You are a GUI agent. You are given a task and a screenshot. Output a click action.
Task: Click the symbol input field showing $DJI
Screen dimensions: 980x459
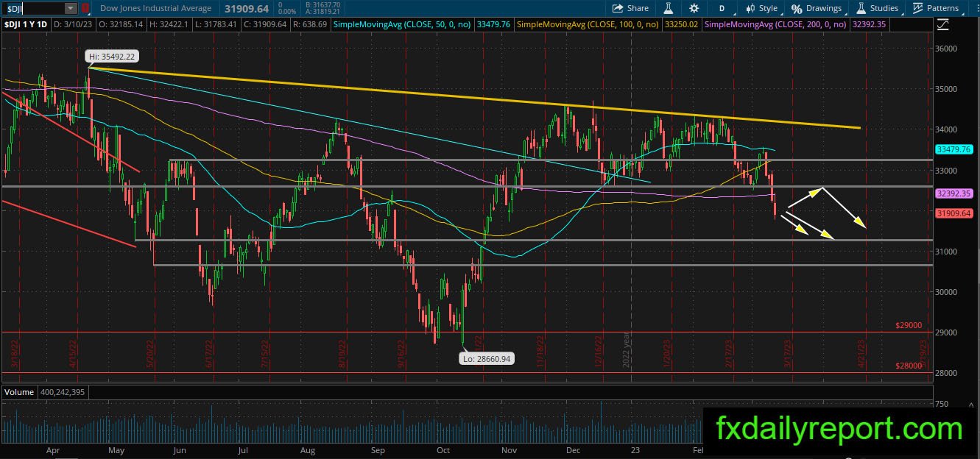(x=33, y=8)
